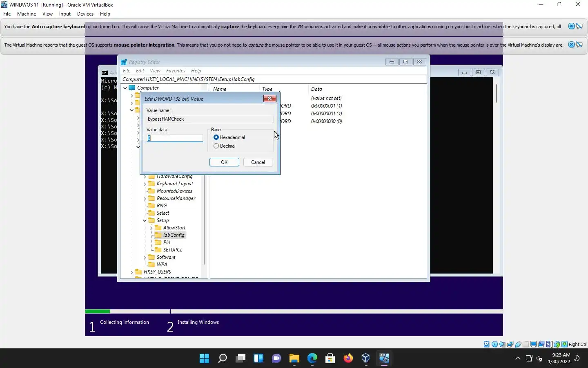Click the optical disc indicator in VirtualBox status bar
588x368 pixels.
(x=494, y=344)
